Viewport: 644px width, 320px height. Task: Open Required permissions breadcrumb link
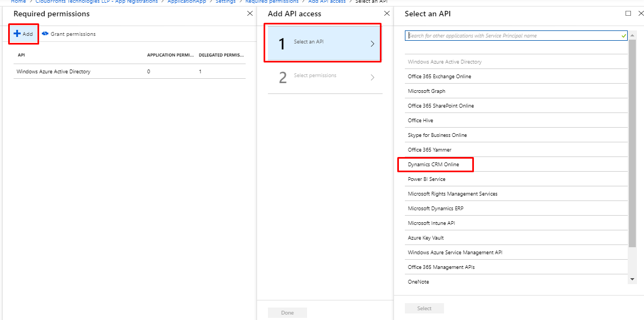pyautogui.click(x=272, y=2)
